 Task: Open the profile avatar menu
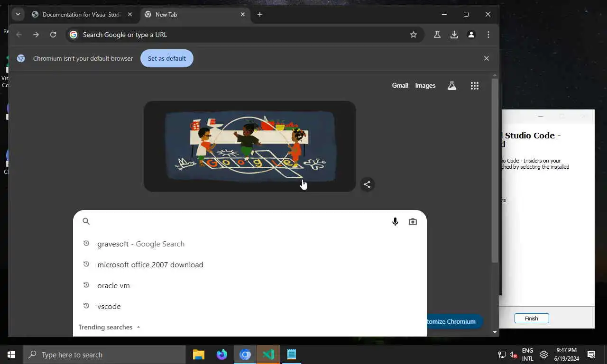pyautogui.click(x=471, y=35)
